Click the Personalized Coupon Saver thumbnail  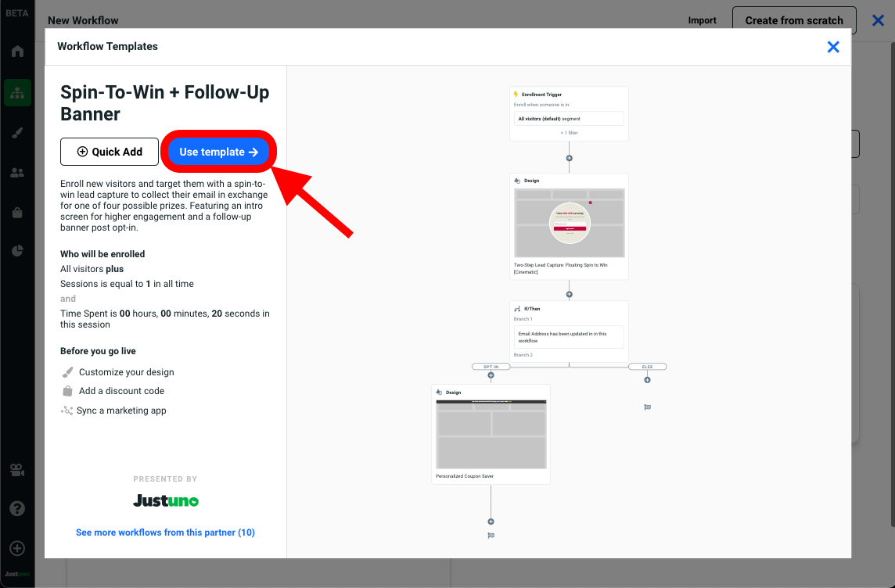[x=491, y=435]
